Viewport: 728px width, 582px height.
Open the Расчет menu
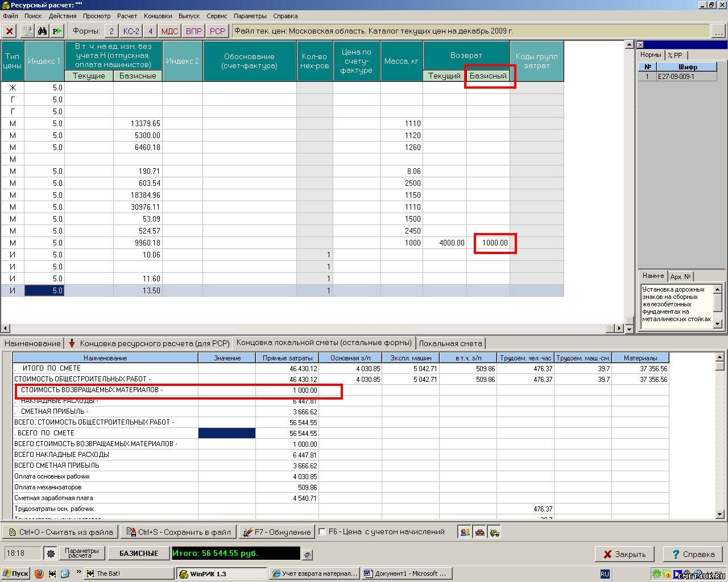(127, 16)
